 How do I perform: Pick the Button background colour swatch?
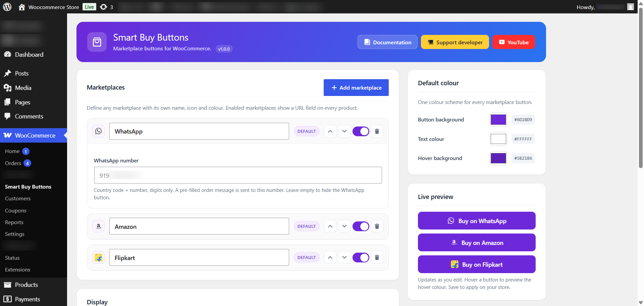pyautogui.click(x=498, y=119)
